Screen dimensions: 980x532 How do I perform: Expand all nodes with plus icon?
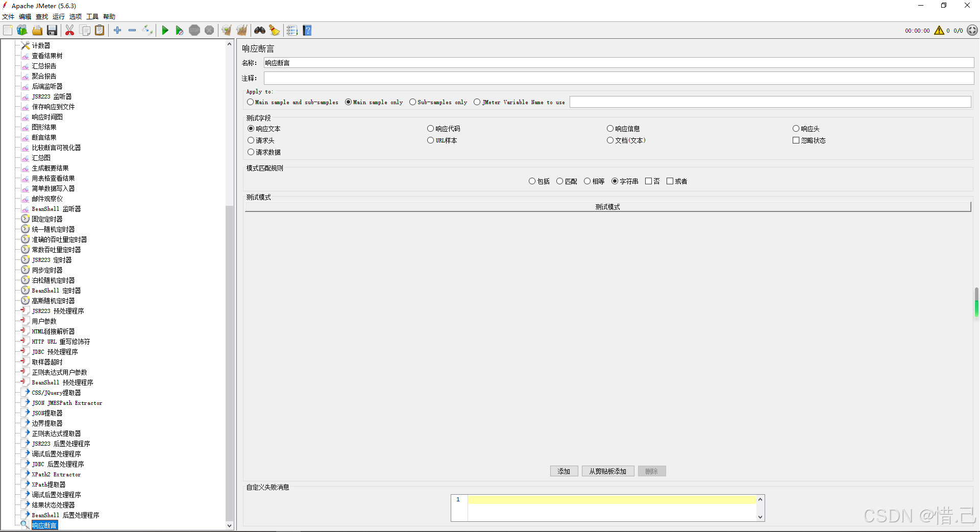(x=117, y=31)
